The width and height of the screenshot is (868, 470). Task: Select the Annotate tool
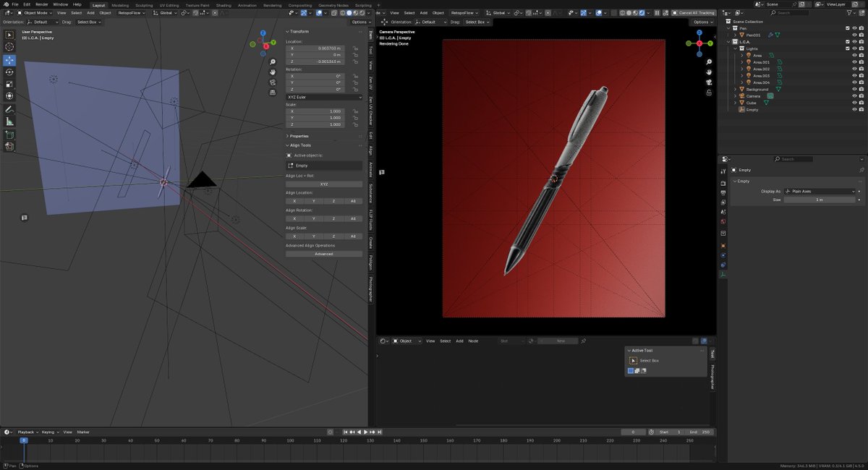pos(9,109)
